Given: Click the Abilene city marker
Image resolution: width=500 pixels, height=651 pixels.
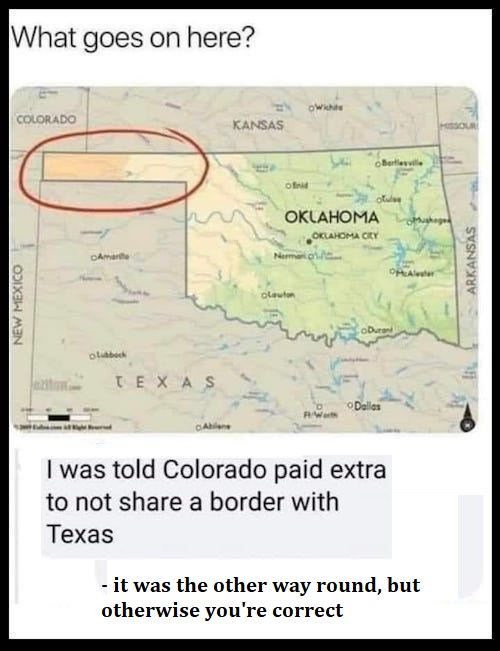Looking at the screenshot, I should tap(200, 427).
